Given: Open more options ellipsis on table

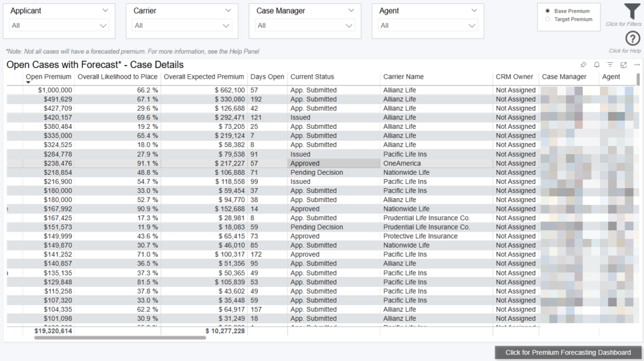Looking at the screenshot, I should tap(636, 65).
